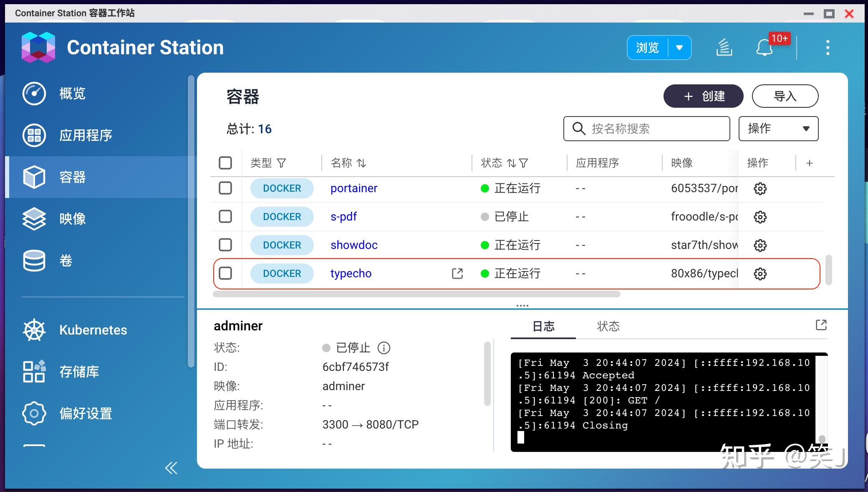This screenshot has width=868, height=492.
Task: Open the 映像 images section
Action: point(72,219)
